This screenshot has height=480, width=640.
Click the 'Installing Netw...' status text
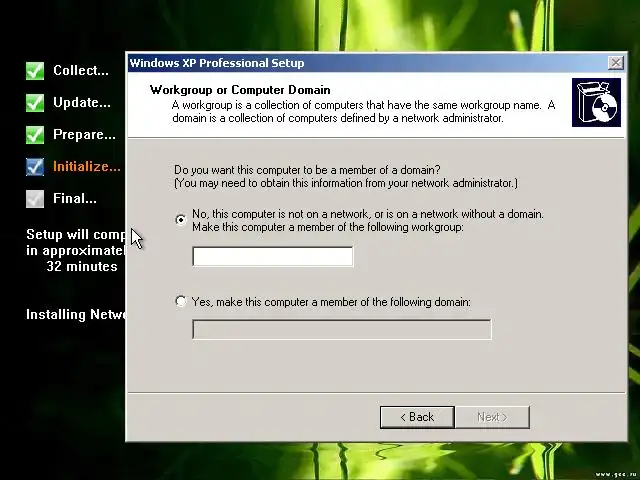[x=76, y=314]
